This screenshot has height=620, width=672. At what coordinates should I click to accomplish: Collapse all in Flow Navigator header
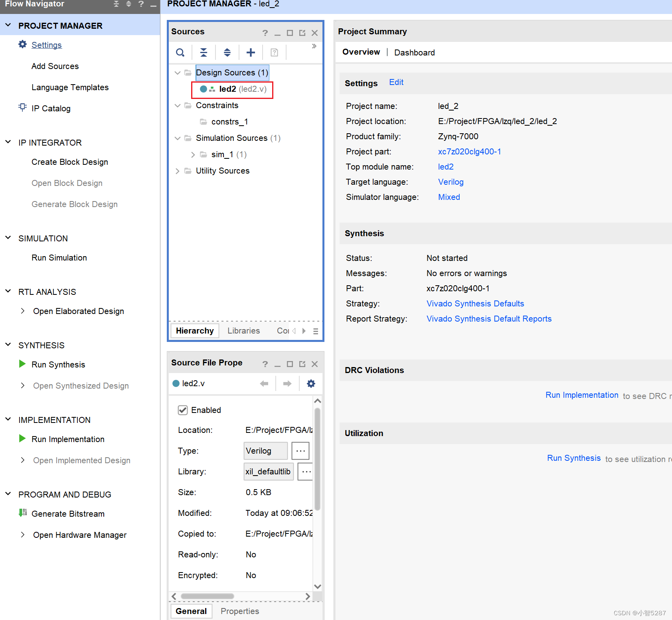click(116, 4)
